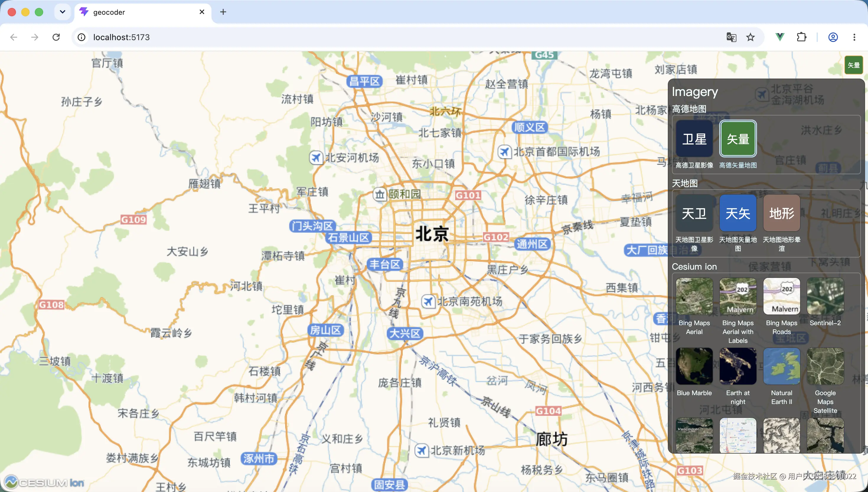Click the 门头沟区 district label
The height and width of the screenshot is (492, 868).
(312, 226)
